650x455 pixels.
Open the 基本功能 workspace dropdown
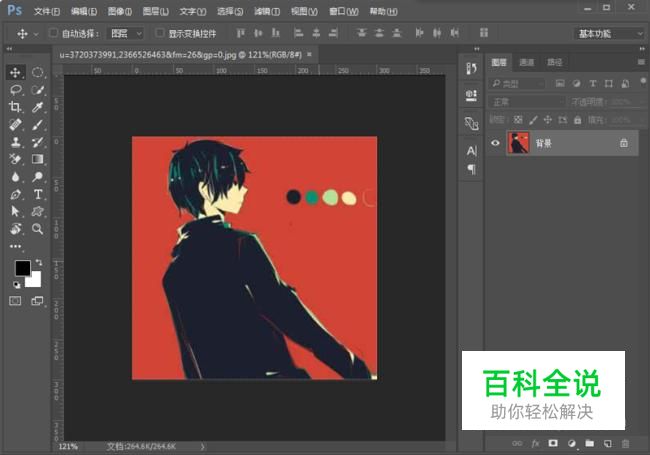pyautogui.click(x=609, y=34)
